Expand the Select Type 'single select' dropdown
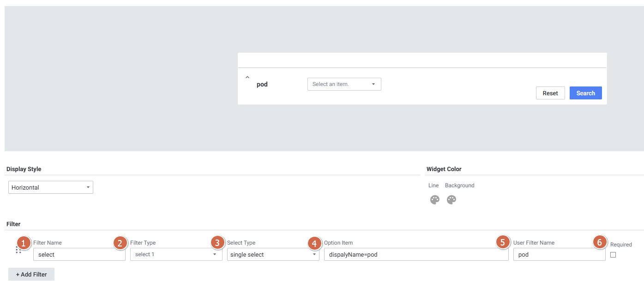 click(273, 254)
